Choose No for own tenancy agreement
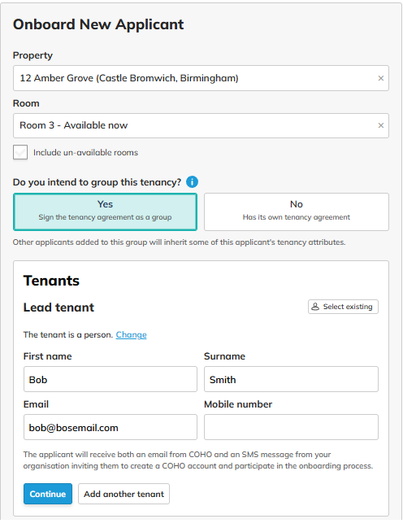Screen dimensions: 403x532 pos(297,212)
